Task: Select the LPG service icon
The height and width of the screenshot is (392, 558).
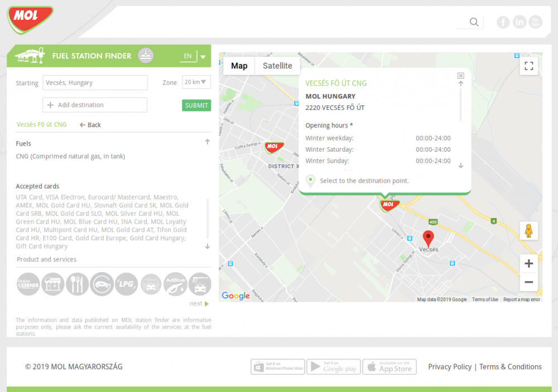Action: [x=126, y=284]
